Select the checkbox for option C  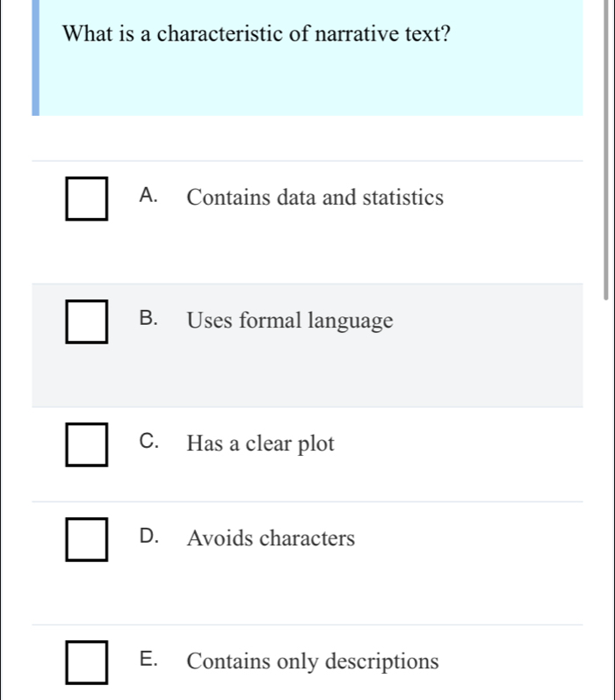point(88,444)
